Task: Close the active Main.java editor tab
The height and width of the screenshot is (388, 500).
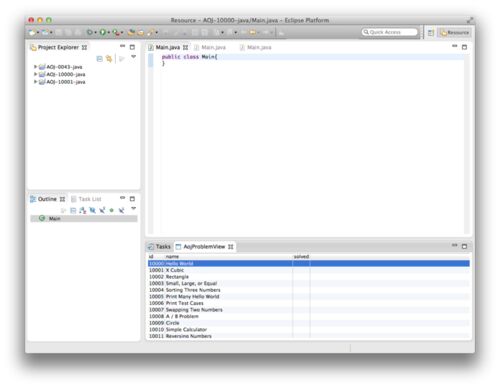Action: [x=185, y=47]
